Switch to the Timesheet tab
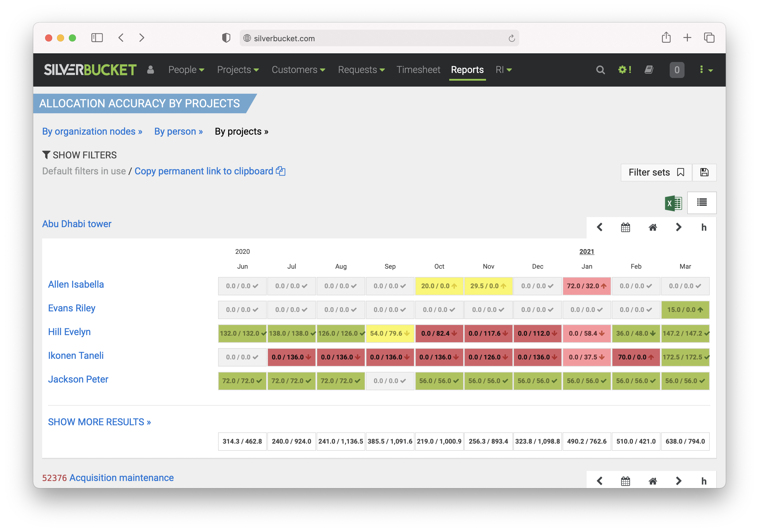This screenshot has height=532, width=759. click(x=418, y=70)
